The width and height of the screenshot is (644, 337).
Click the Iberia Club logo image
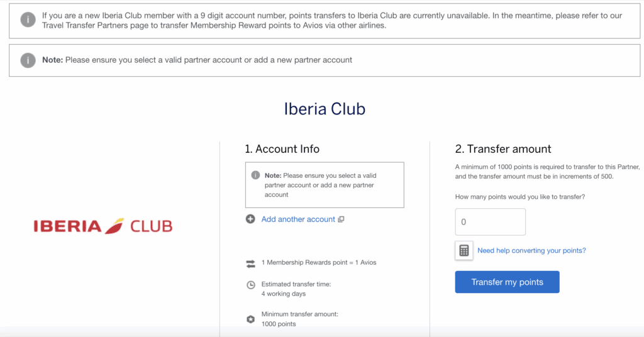(103, 226)
